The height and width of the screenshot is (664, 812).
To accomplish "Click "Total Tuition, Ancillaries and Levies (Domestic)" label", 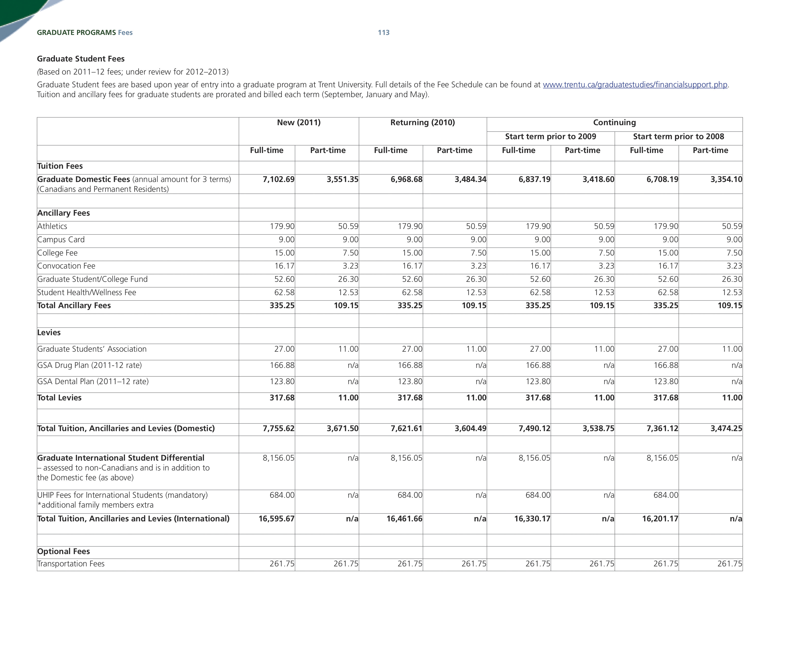I will (x=126, y=428).
